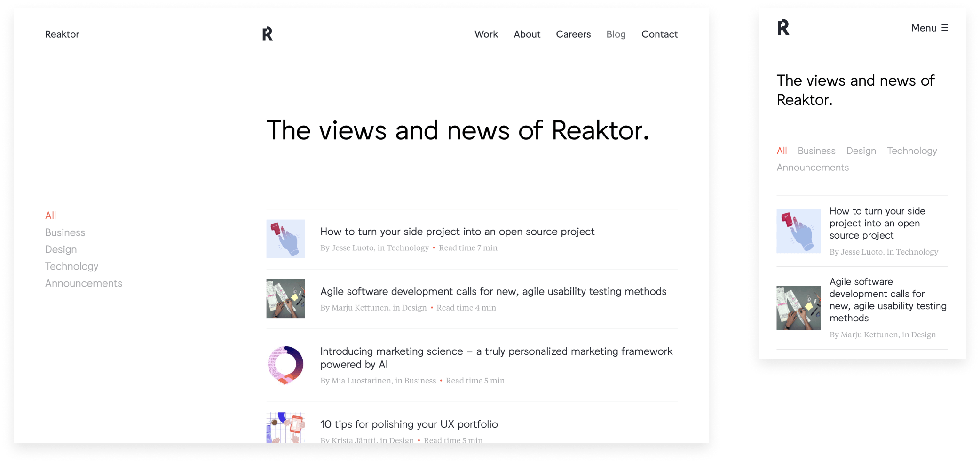Click the purple ring thumbnail of marketing science article

[x=285, y=365]
